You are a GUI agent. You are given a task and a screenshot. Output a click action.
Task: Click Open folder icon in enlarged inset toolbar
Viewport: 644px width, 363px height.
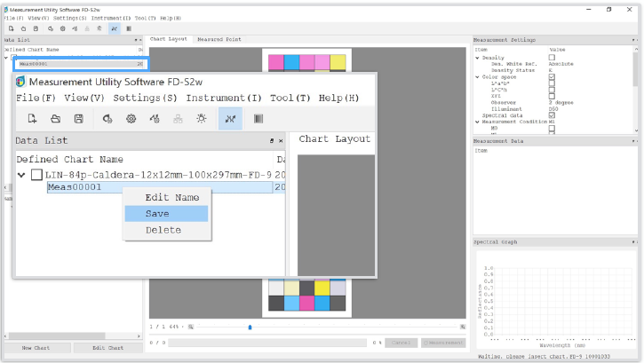tap(55, 119)
